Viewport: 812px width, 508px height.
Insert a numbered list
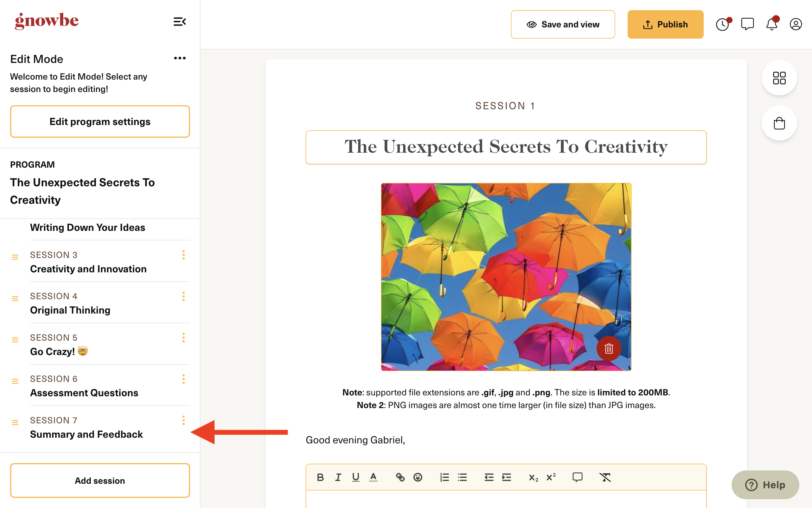pyautogui.click(x=445, y=477)
